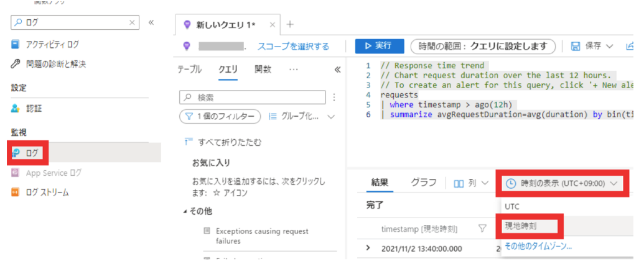
Task: Open search options vertical dots
Action: coord(334,97)
